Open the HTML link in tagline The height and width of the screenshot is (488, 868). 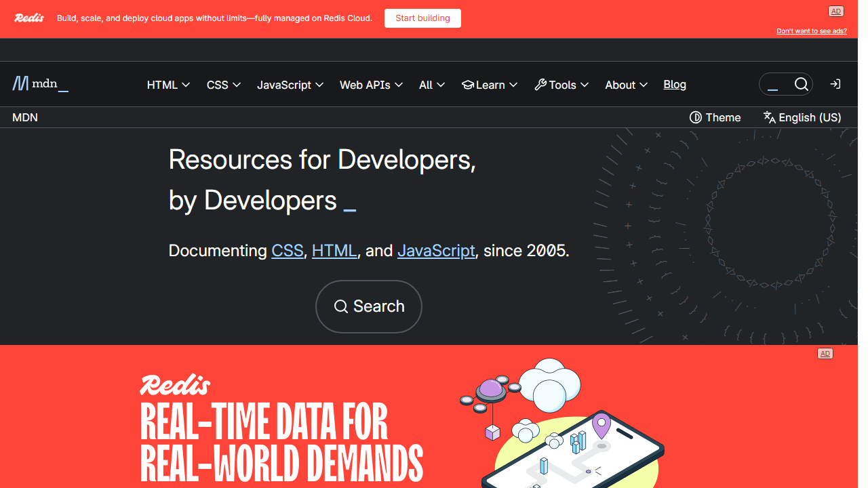[x=334, y=251]
